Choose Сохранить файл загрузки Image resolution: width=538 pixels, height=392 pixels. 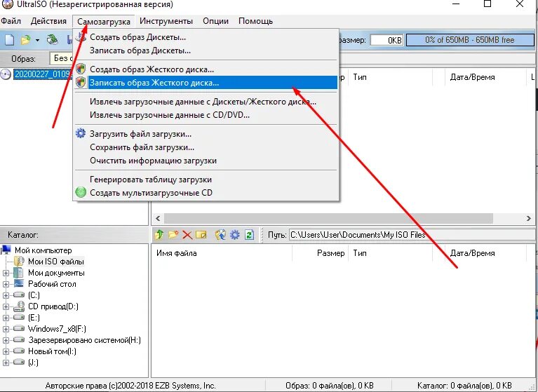[206, 147]
